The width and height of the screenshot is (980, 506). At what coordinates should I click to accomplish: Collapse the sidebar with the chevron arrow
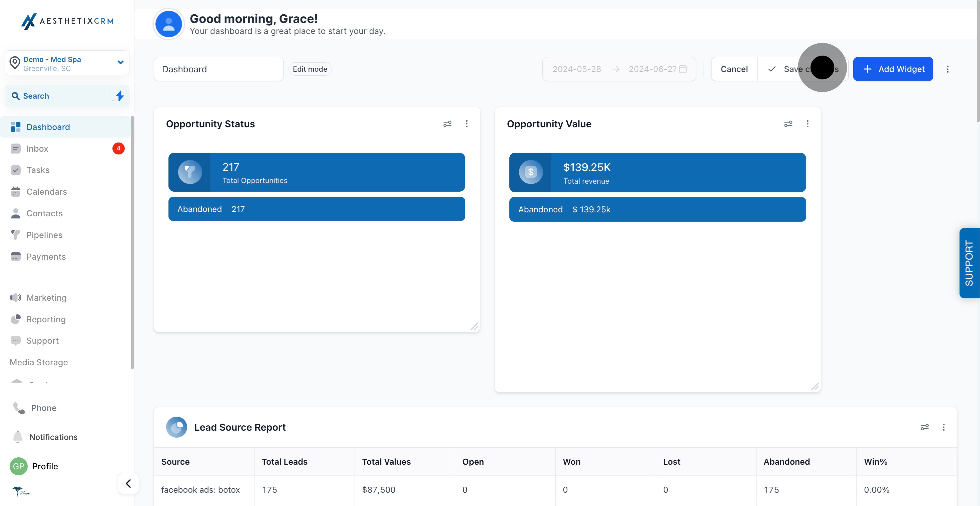point(128,484)
